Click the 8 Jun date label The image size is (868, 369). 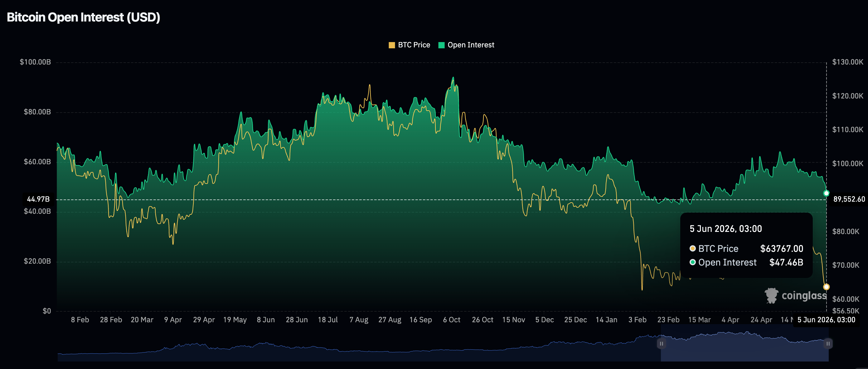(x=266, y=320)
